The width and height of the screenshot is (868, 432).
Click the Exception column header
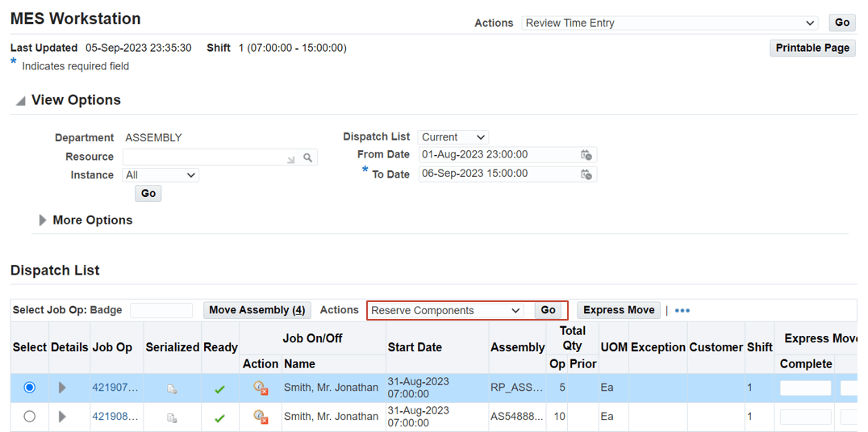click(x=658, y=347)
